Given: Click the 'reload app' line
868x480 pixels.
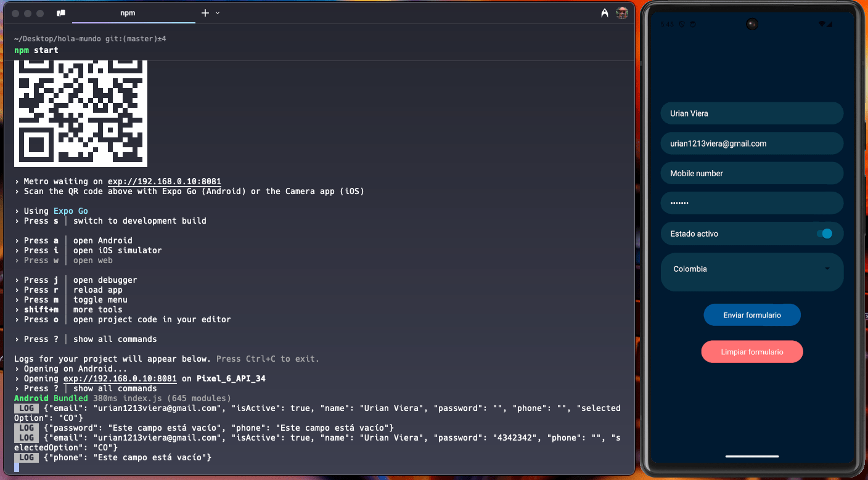Looking at the screenshot, I should [x=68, y=290].
